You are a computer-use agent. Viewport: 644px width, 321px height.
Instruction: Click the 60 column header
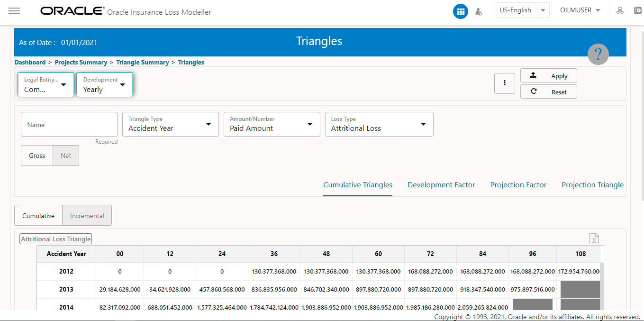pyautogui.click(x=379, y=254)
